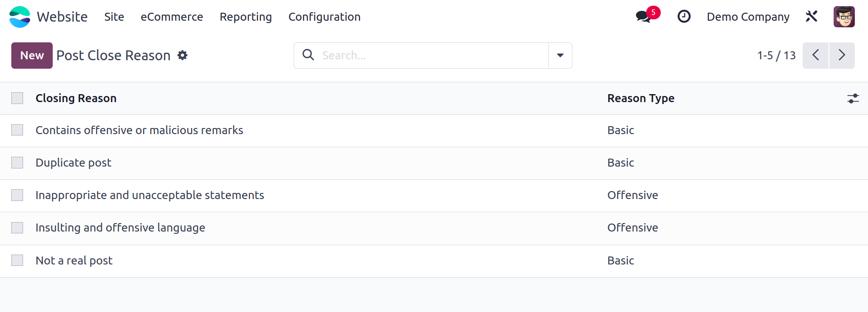Open the Configuration menu
Screen dimensions: 868x312
[x=324, y=16]
